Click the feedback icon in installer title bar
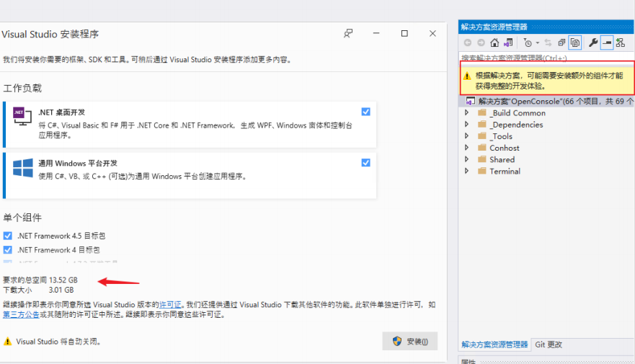This screenshot has height=364, width=635. click(x=348, y=33)
